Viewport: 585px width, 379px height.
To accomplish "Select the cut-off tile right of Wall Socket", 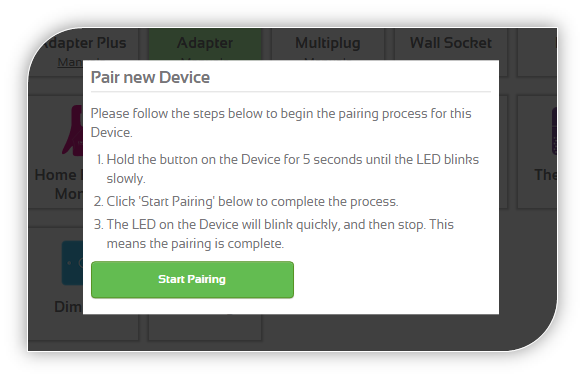I will click(537, 52).
